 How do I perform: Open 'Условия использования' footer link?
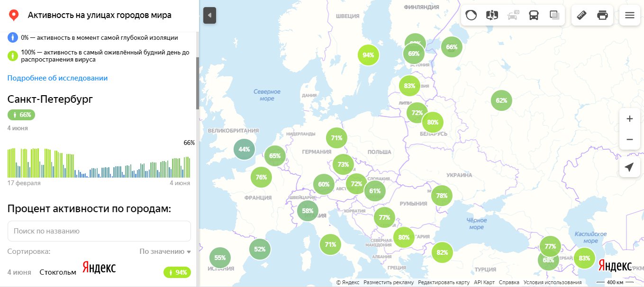click(553, 282)
